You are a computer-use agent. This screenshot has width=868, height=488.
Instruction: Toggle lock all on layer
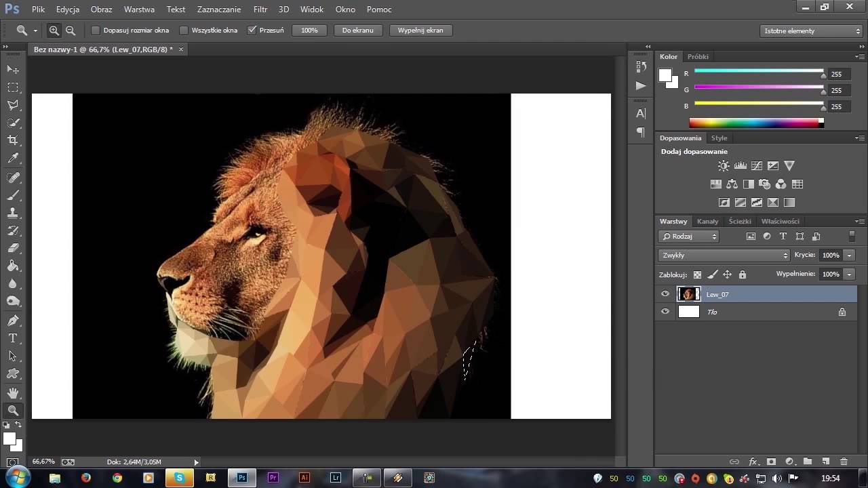coord(743,274)
